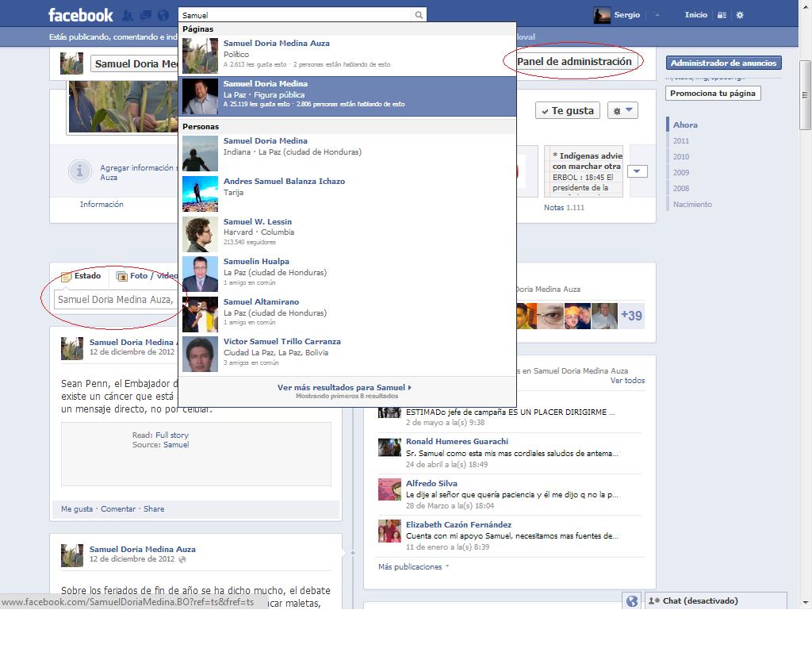Screen dimensions: 812x652
Task: Expand Ver más resultados para Samuel
Action: tap(344, 387)
